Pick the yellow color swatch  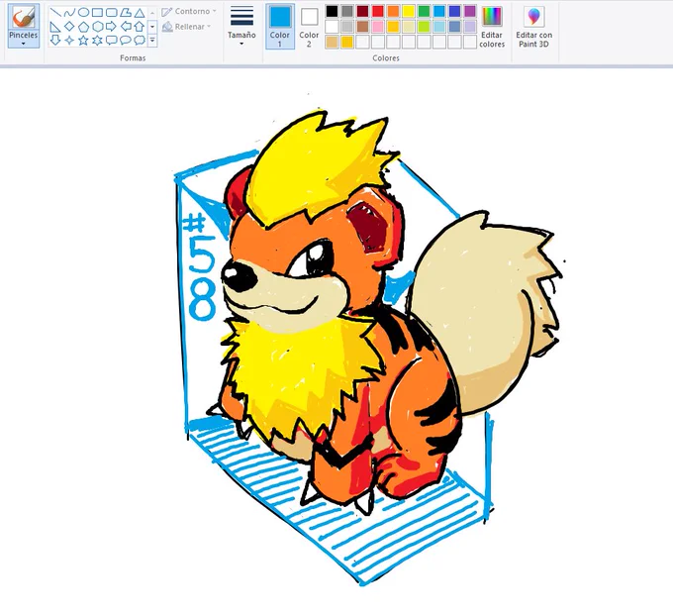coord(409,11)
